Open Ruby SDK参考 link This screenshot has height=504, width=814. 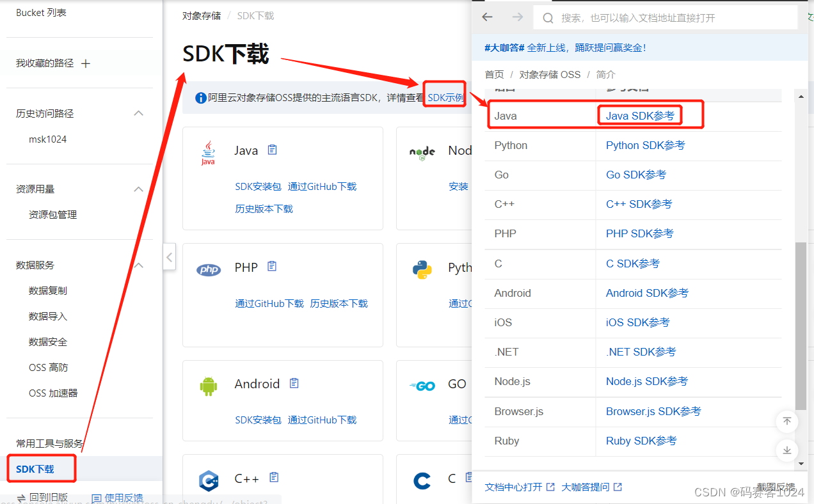click(x=641, y=441)
